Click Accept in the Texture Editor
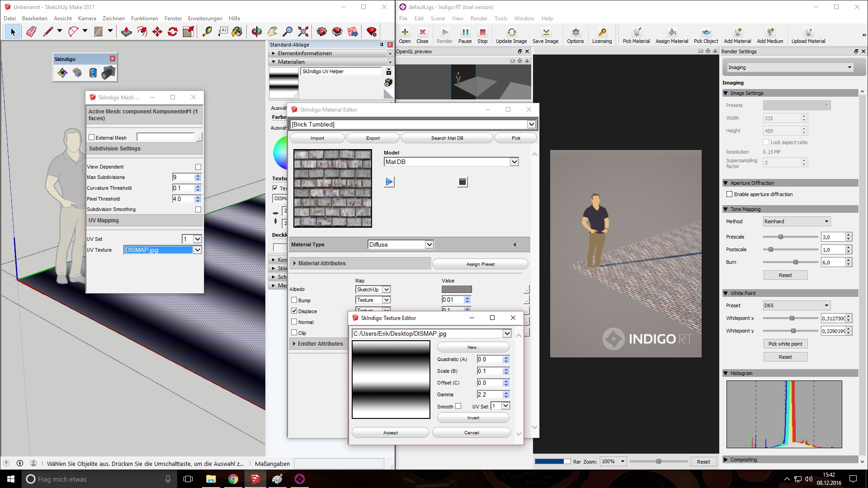Viewport: 868px width, 488px height. click(390, 432)
